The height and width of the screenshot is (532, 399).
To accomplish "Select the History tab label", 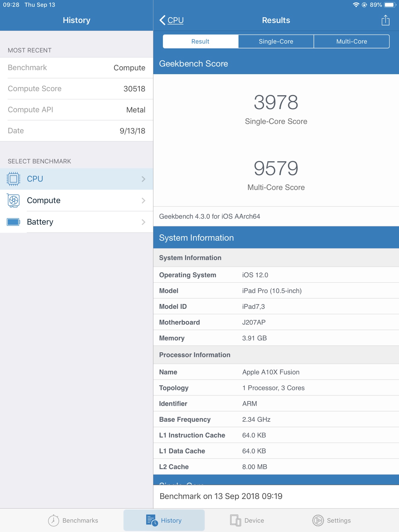I will [x=171, y=520].
